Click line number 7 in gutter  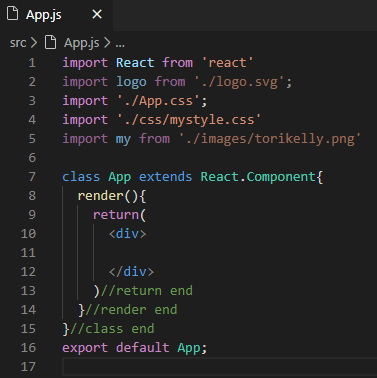pyautogui.click(x=32, y=177)
